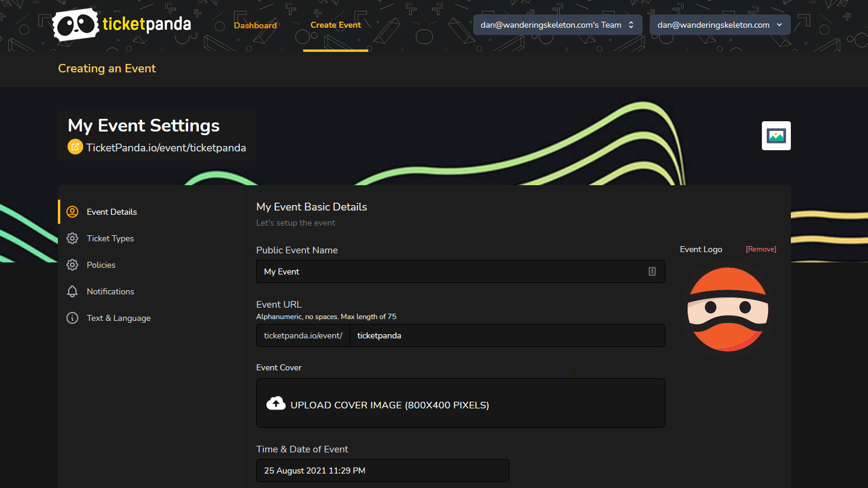Click the 'Time & Date of Event' label

(x=302, y=449)
